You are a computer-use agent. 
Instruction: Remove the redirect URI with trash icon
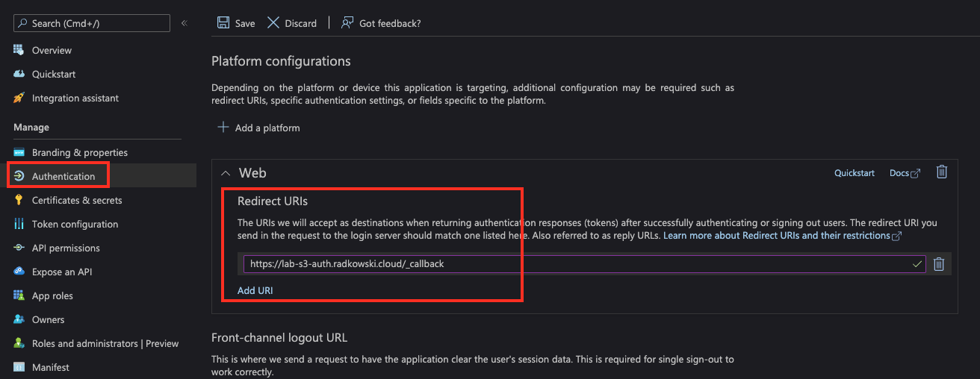pos(939,264)
